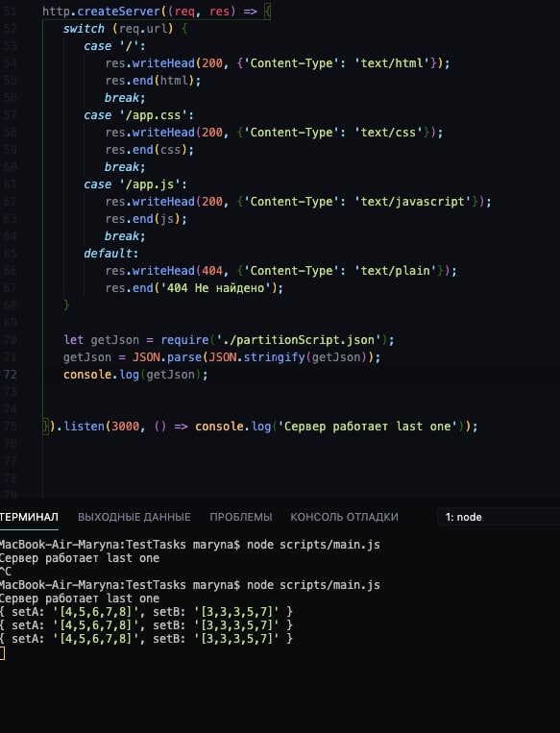Click the ^C line in terminal
The width and height of the screenshot is (560, 733).
[6, 572]
